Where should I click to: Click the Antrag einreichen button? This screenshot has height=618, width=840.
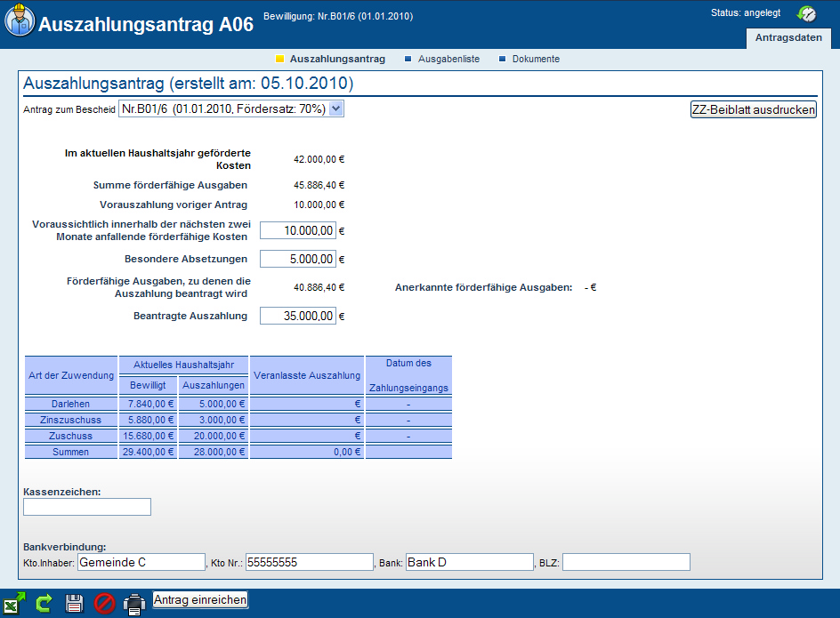(200, 600)
